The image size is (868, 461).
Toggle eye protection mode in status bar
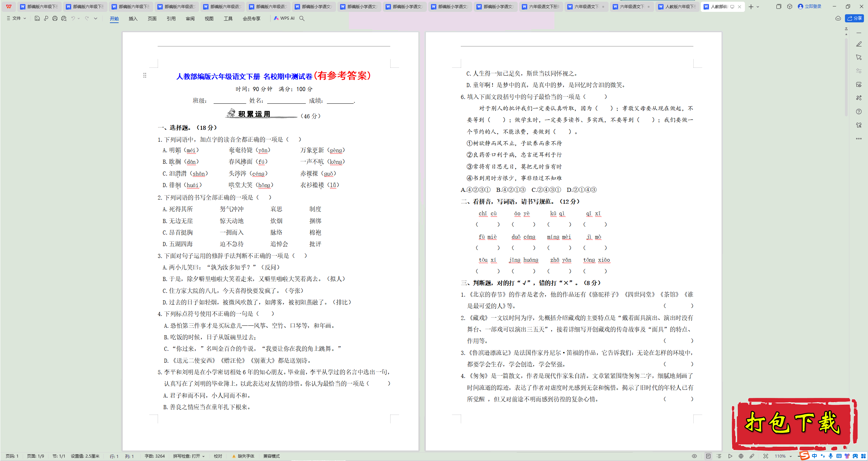coord(694,456)
